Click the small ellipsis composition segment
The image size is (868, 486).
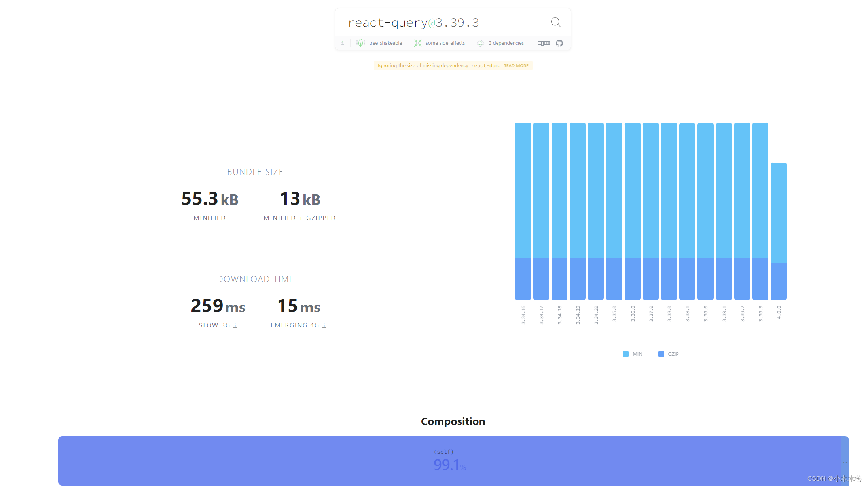[x=845, y=462]
